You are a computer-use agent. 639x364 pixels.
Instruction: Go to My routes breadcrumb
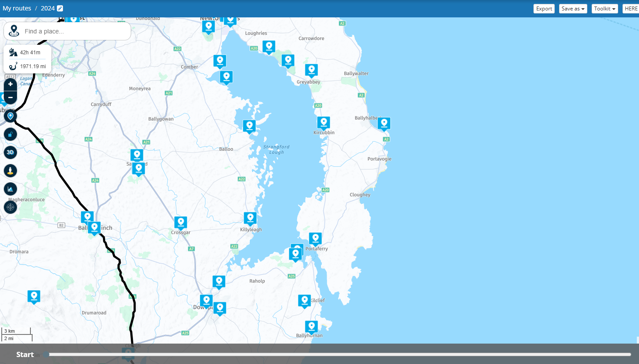(17, 9)
